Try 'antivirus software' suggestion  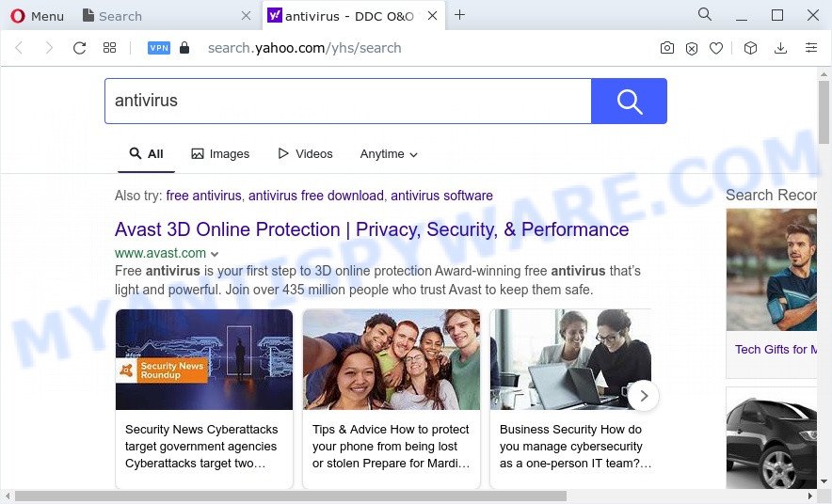(x=442, y=196)
